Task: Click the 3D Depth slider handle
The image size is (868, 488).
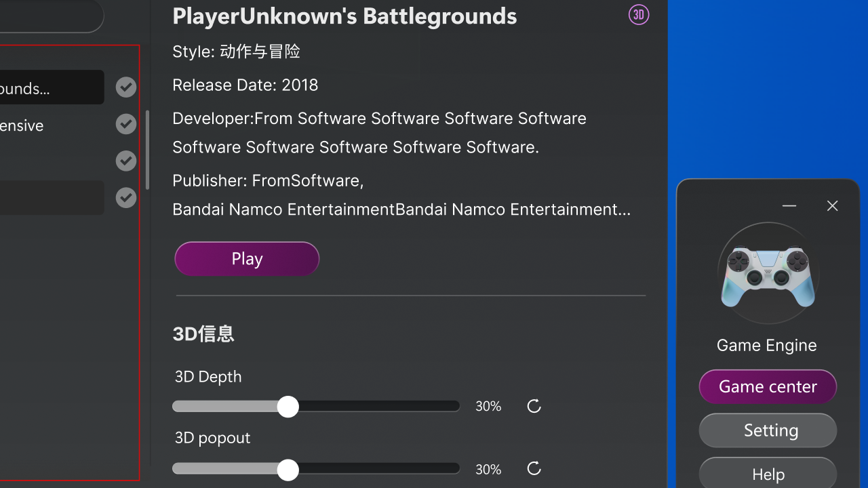Action: (288, 407)
